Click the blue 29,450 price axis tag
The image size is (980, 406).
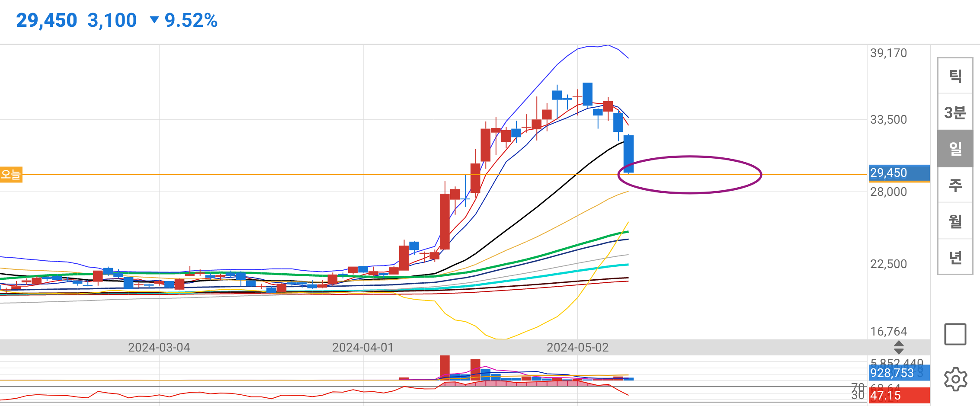(899, 173)
